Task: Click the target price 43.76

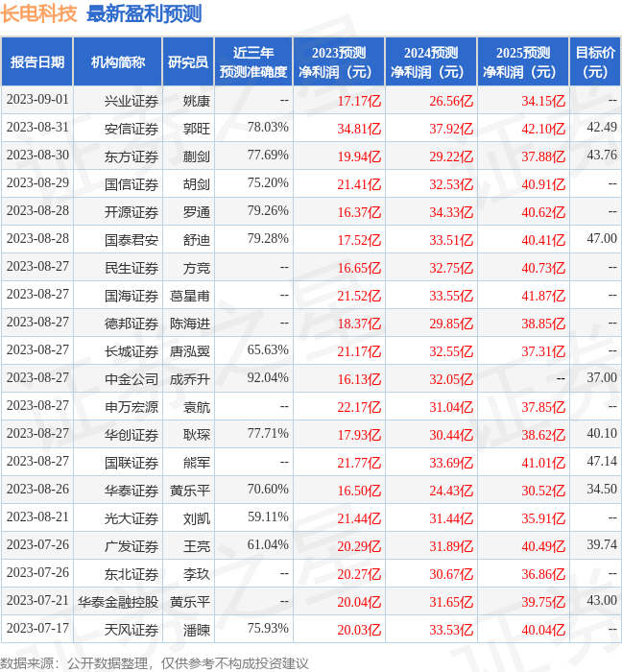Action: [x=602, y=156]
